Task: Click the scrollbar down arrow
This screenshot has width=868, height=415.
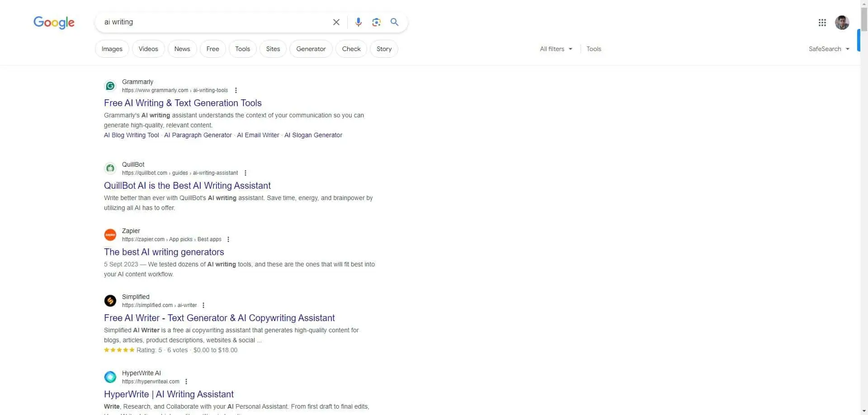Action: (x=864, y=411)
